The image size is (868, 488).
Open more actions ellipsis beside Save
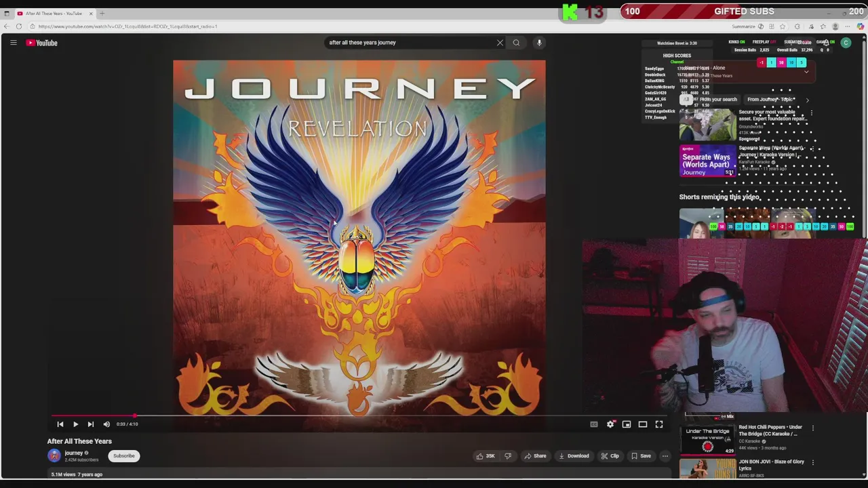point(665,456)
